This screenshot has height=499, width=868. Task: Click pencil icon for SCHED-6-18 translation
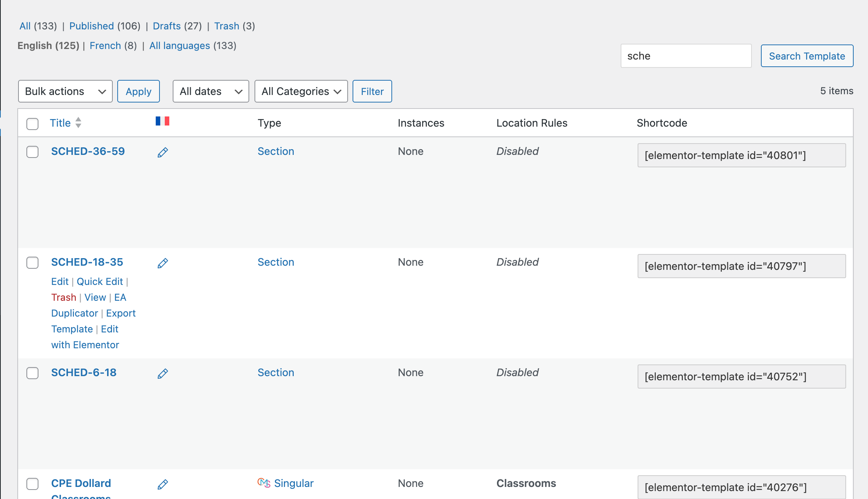coord(163,374)
